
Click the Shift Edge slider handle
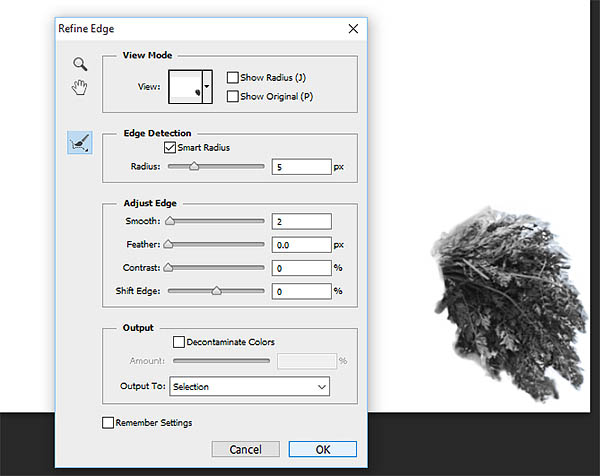pyautogui.click(x=216, y=291)
